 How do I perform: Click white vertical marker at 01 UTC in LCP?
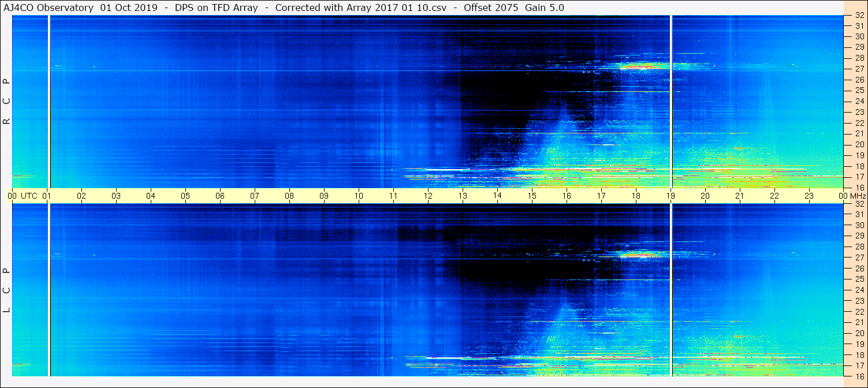point(50,290)
